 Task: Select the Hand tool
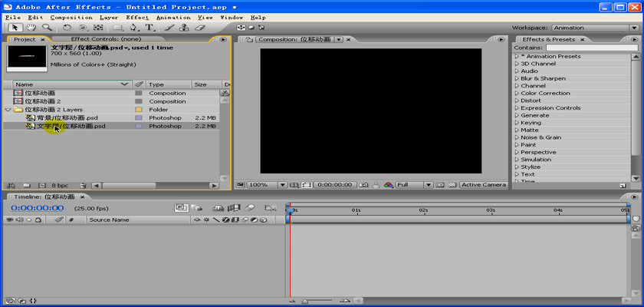[31, 28]
